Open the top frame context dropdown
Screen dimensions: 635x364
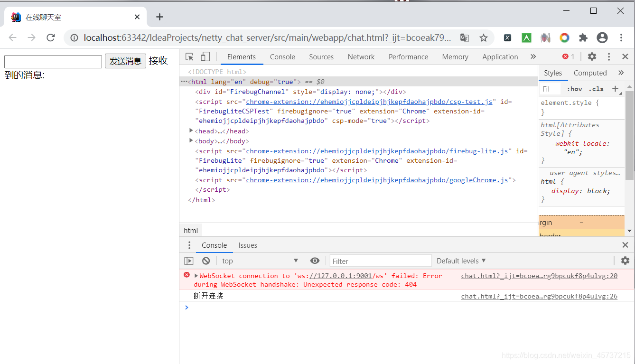[x=260, y=261]
